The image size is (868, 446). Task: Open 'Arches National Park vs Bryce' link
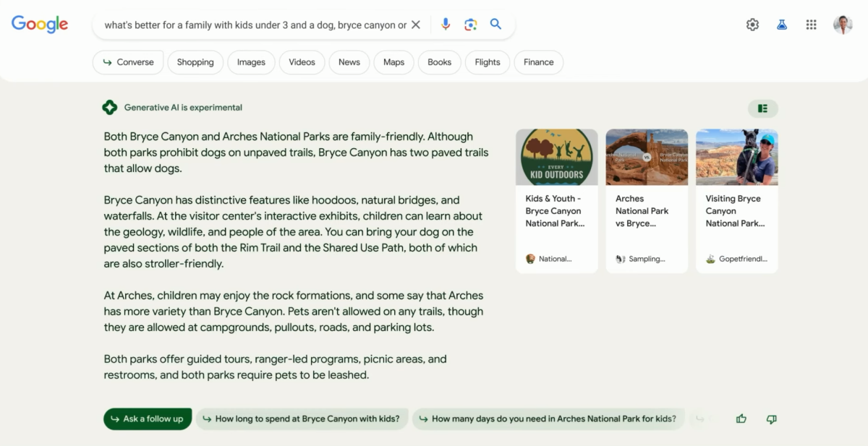pyautogui.click(x=642, y=211)
